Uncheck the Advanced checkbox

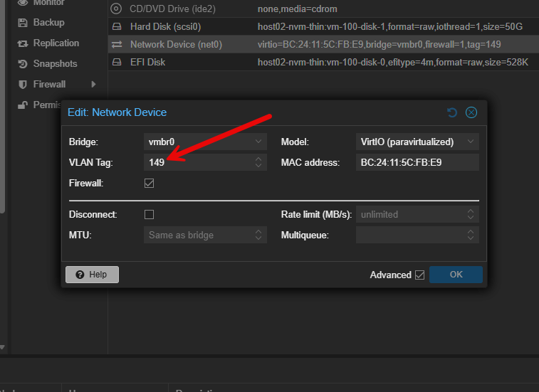click(x=419, y=275)
